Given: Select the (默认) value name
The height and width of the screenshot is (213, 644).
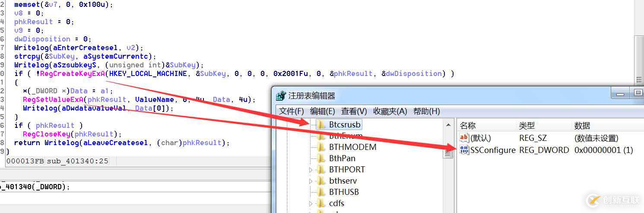Looking at the screenshot, I should point(481,138).
